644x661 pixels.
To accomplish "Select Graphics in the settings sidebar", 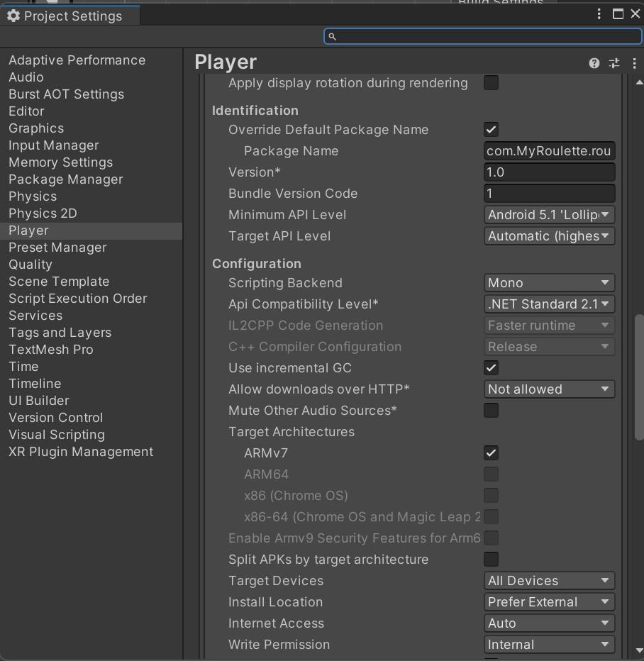I will (x=36, y=128).
